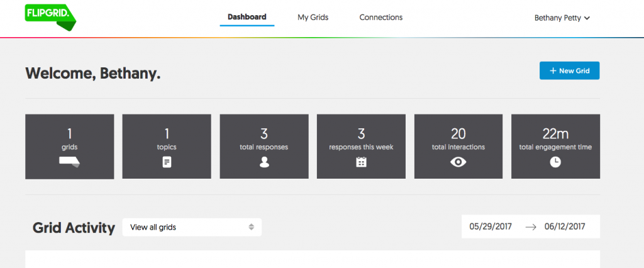Open the 22m total engagement time tile
The image size is (644, 268).
tap(555, 146)
